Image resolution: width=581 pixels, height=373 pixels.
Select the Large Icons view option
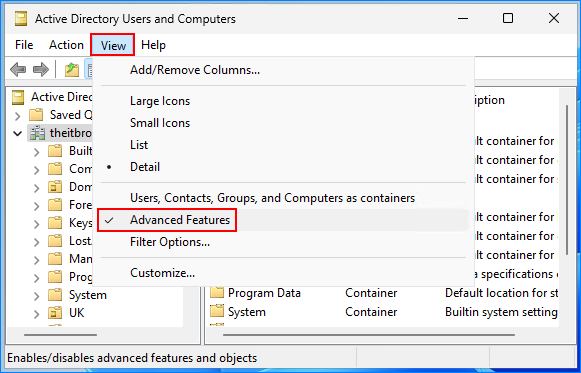point(160,101)
